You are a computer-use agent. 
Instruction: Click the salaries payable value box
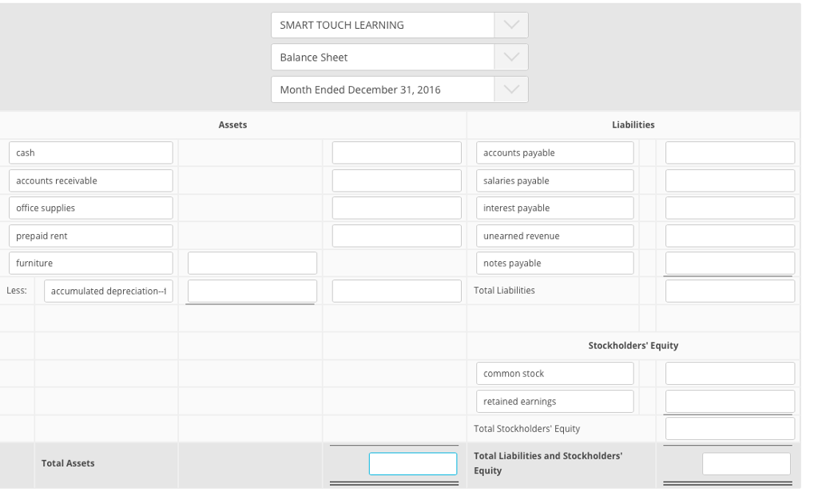pyautogui.click(x=729, y=180)
